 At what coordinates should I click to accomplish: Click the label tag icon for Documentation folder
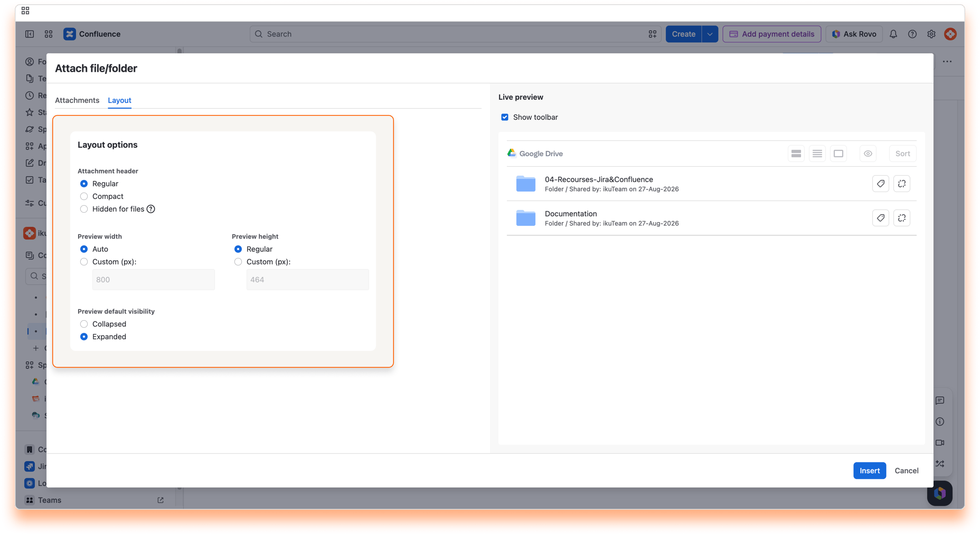[x=881, y=218]
